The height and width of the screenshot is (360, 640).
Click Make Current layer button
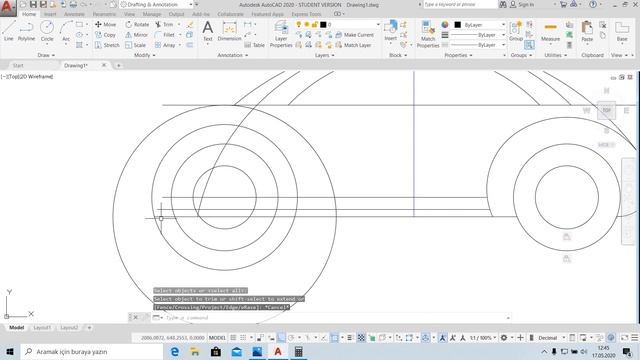point(355,35)
